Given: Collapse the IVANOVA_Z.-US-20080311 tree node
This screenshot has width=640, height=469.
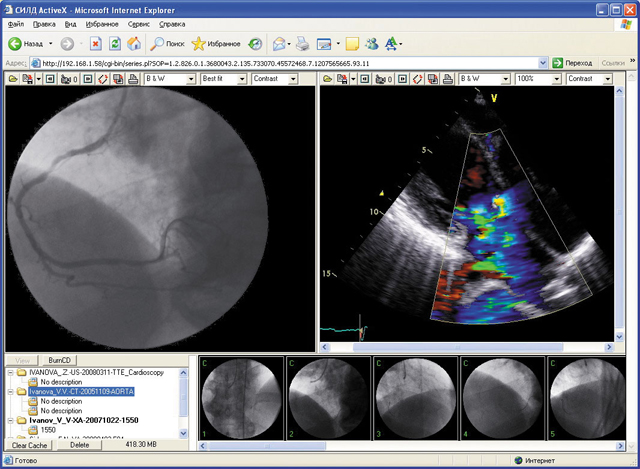Looking at the screenshot, I should click(x=11, y=372).
